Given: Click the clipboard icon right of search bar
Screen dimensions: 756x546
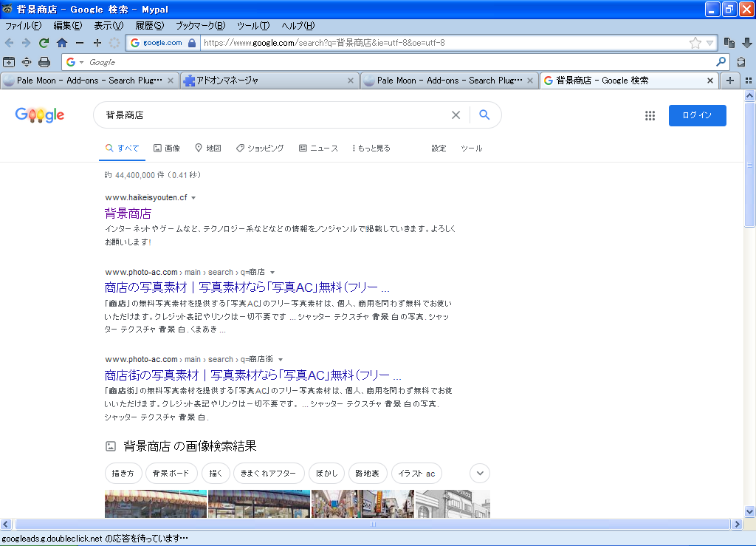Looking at the screenshot, I should click(x=741, y=62).
